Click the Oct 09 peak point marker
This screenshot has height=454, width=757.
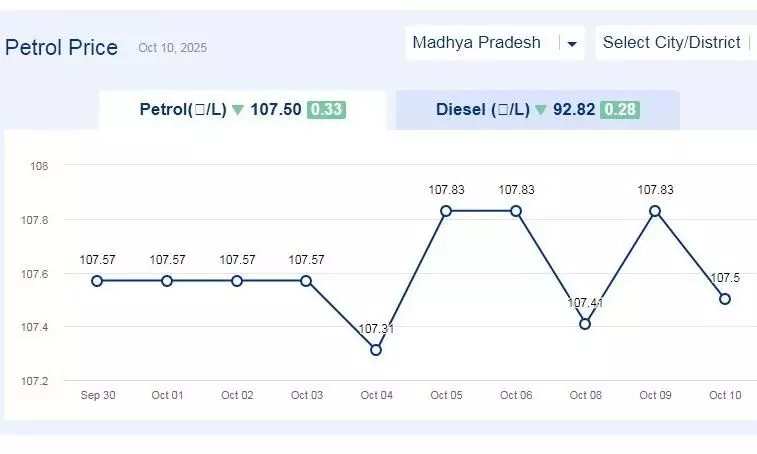point(655,211)
